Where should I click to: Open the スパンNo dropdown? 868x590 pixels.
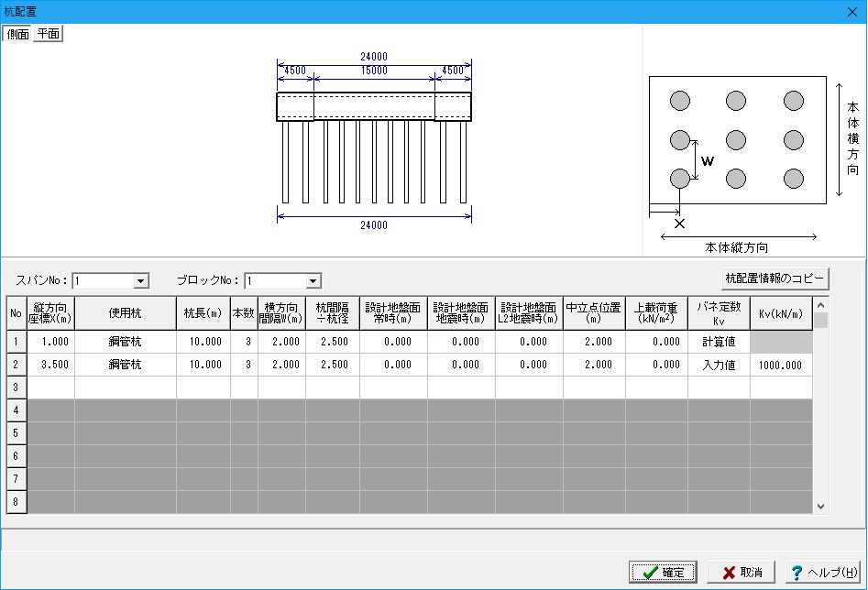click(x=140, y=281)
